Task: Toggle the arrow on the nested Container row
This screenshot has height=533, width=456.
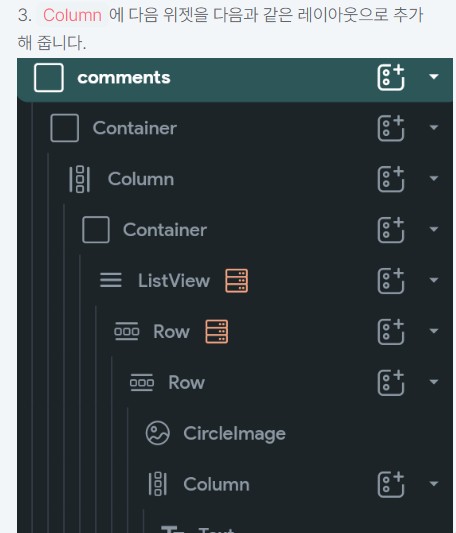Action: [x=434, y=229]
